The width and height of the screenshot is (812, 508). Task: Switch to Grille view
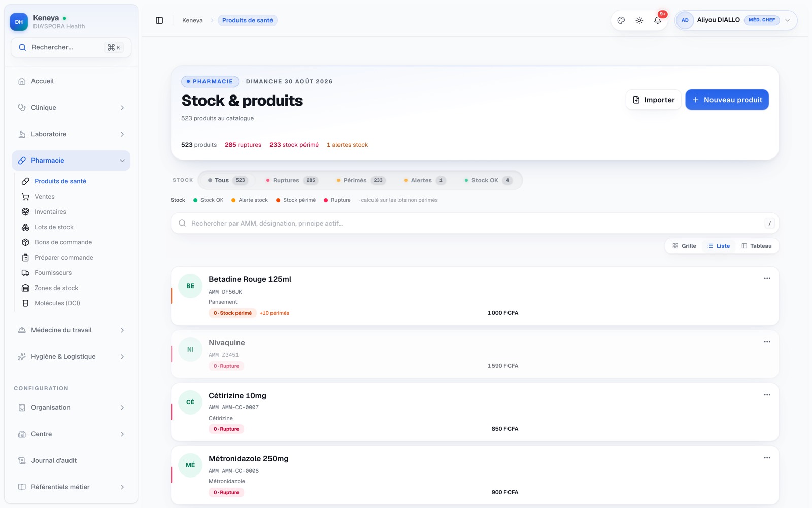pyautogui.click(x=684, y=246)
